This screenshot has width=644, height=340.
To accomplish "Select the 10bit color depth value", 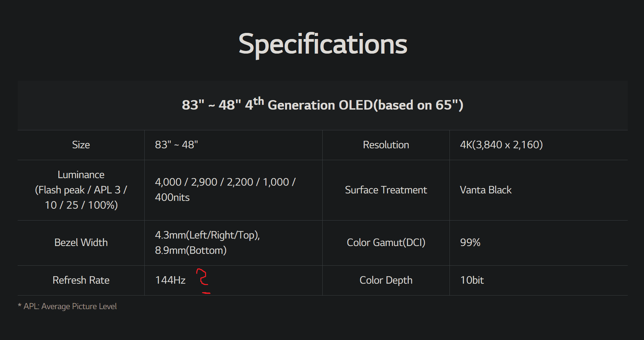I will tap(472, 280).
